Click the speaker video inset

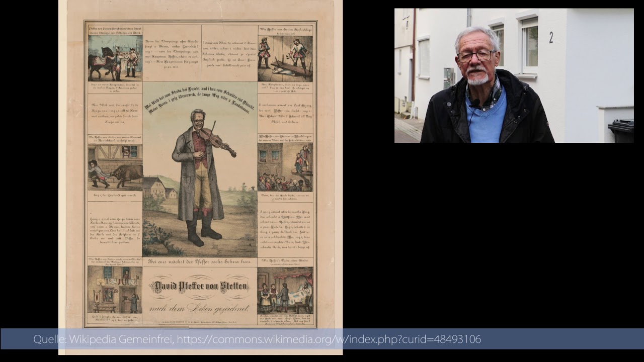pos(514,75)
